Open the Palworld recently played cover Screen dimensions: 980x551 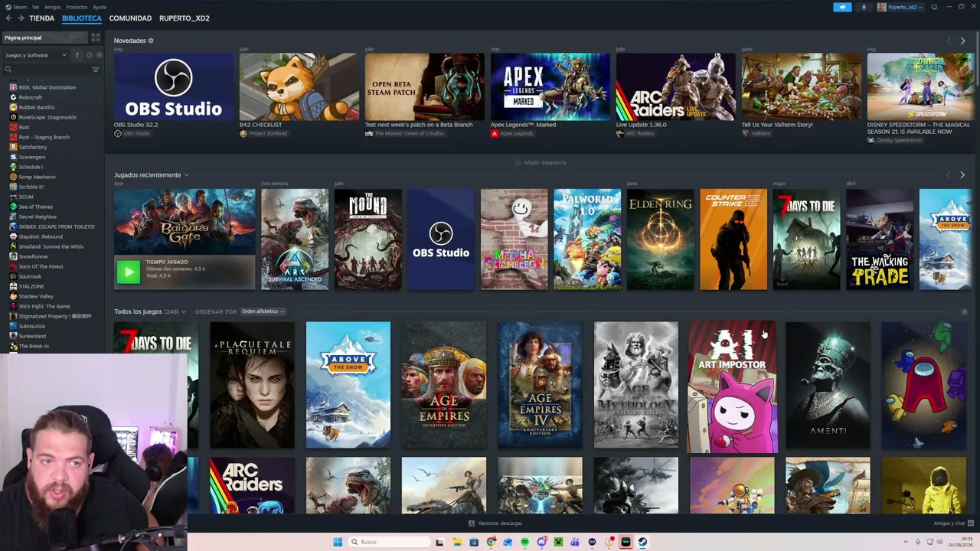(x=587, y=240)
